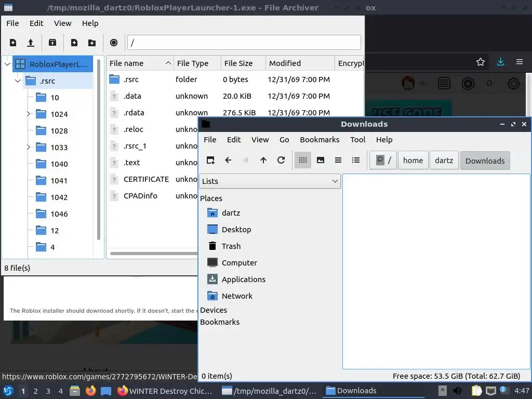
Task: Click the root slash path button
Action: click(383, 161)
